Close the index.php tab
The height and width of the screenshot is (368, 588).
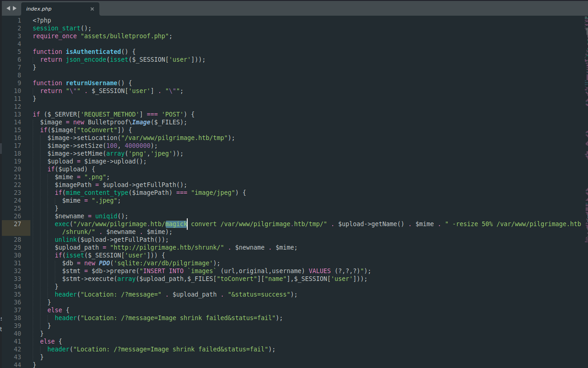pos(92,9)
